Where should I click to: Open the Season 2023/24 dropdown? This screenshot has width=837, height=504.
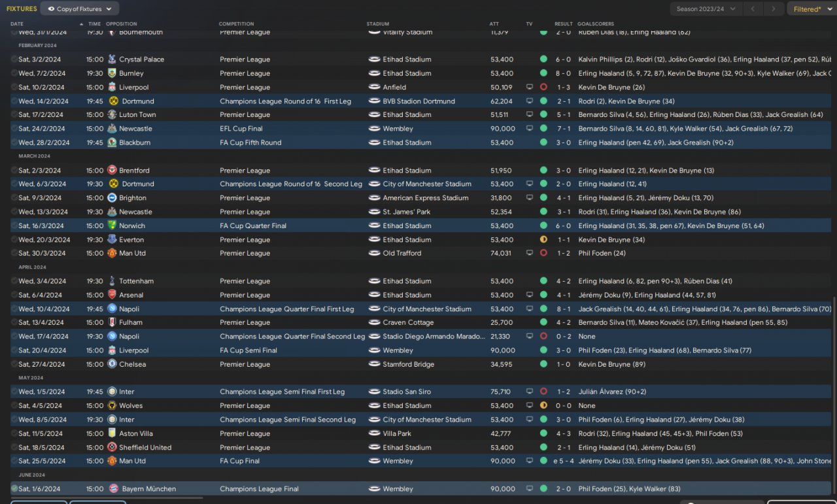706,8
